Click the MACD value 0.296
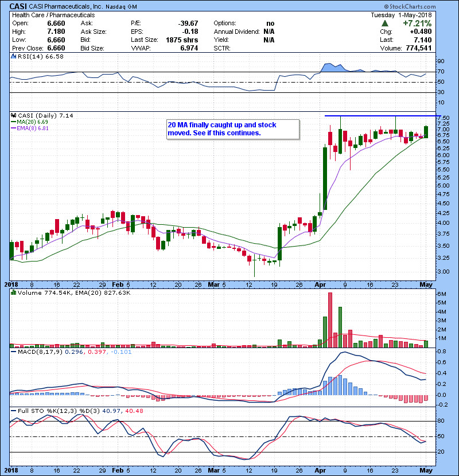 [x=74, y=352]
